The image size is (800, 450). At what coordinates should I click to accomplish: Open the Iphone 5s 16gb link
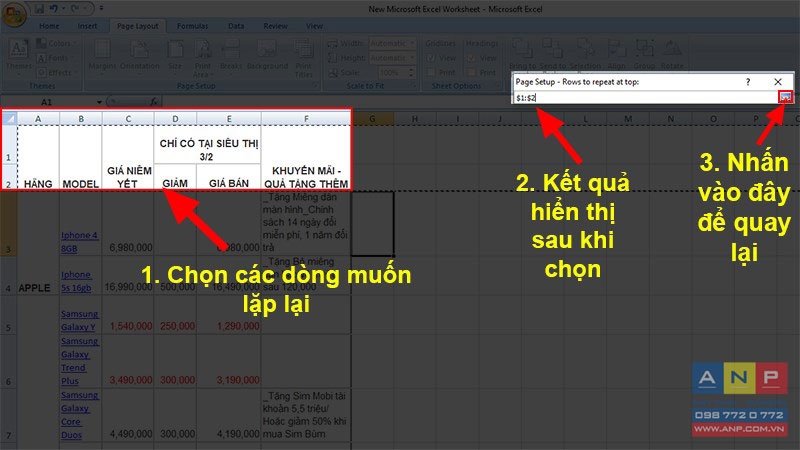tap(76, 281)
